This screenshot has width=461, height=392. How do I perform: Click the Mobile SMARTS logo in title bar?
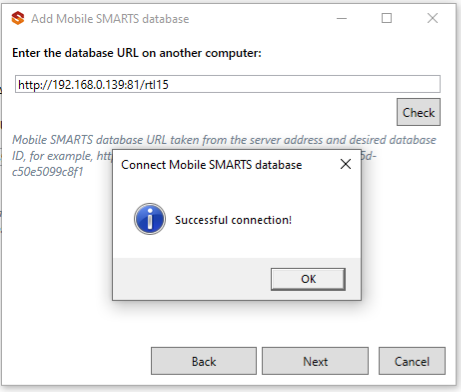pyautogui.click(x=18, y=18)
